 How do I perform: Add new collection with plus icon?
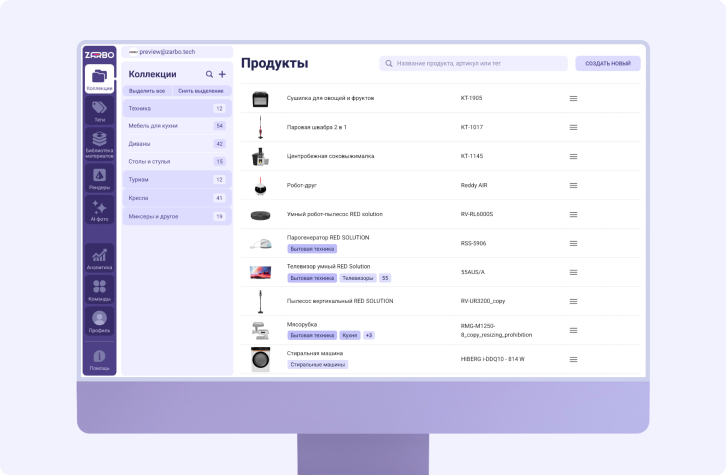(223, 74)
